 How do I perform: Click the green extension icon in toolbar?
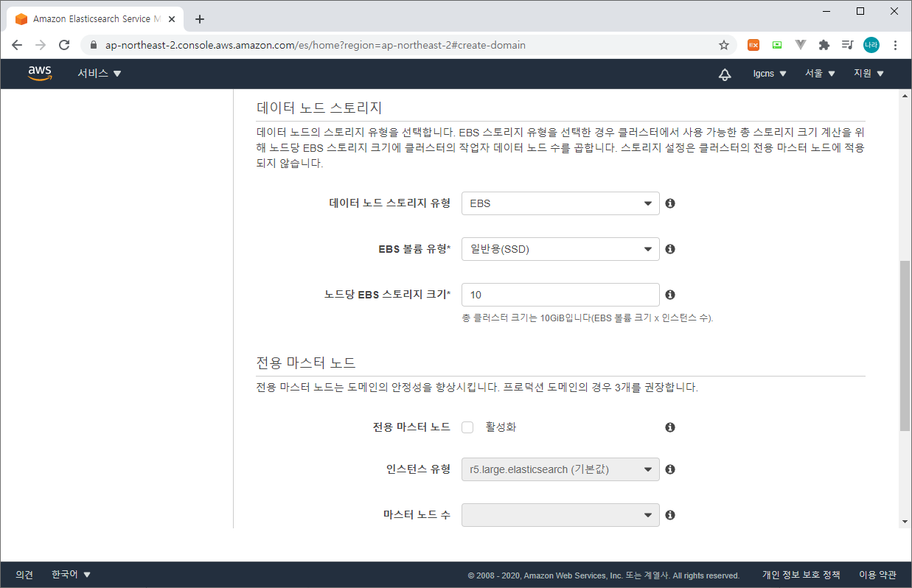click(x=777, y=45)
